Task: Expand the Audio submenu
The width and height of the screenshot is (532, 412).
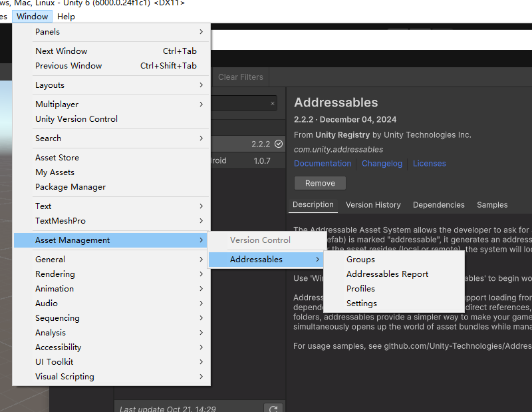Action: pos(111,304)
